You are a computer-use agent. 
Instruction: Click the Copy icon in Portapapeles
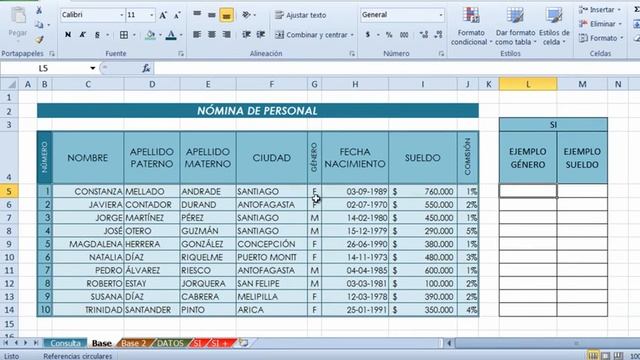[39, 25]
